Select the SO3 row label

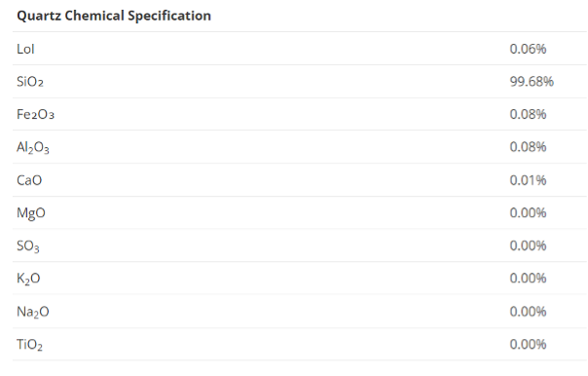point(28,246)
